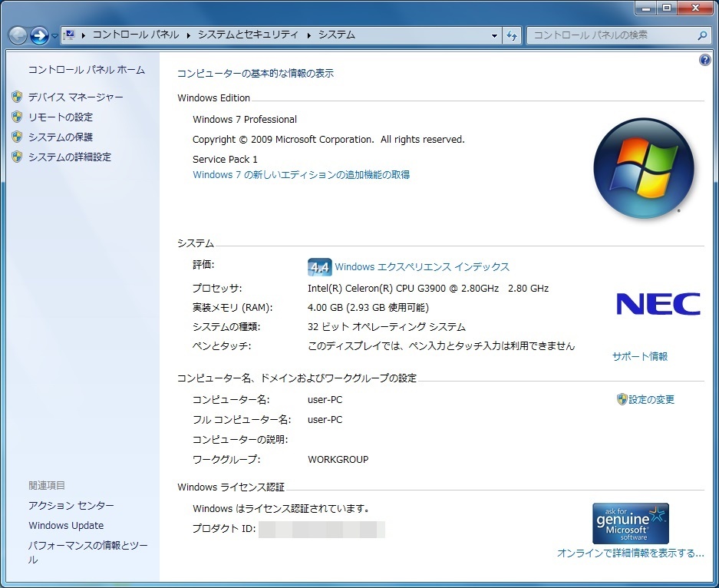Click the magnifier search icon
Image resolution: width=719 pixels, height=588 pixels.
pos(701,35)
